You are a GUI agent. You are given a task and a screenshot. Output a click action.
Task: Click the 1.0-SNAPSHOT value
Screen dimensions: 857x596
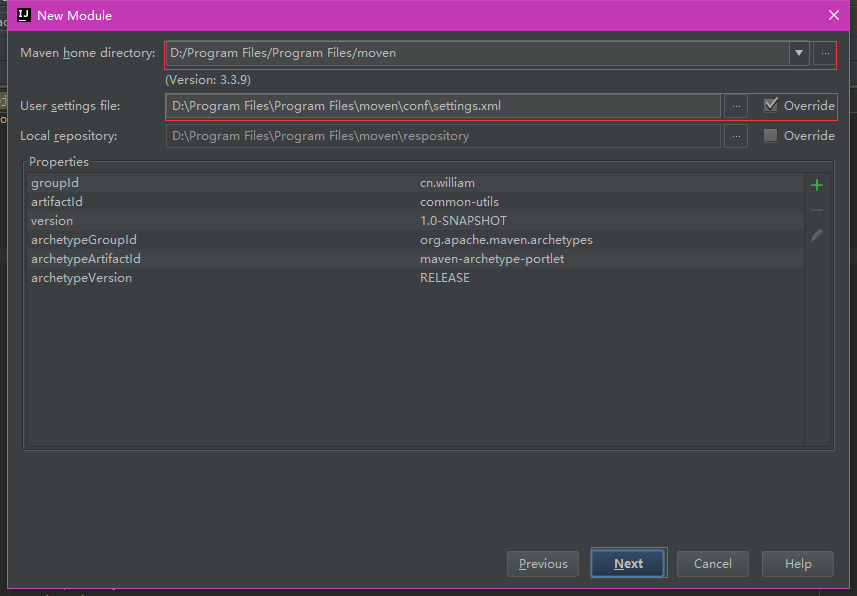[x=463, y=221]
